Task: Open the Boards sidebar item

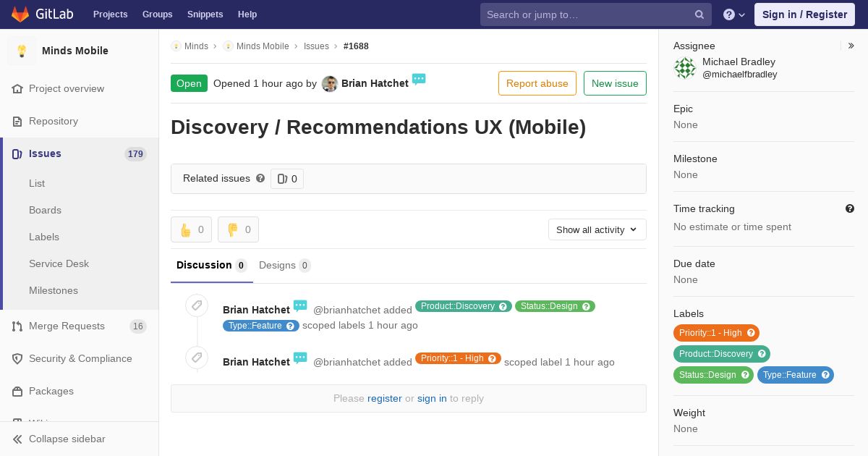Action: point(45,210)
